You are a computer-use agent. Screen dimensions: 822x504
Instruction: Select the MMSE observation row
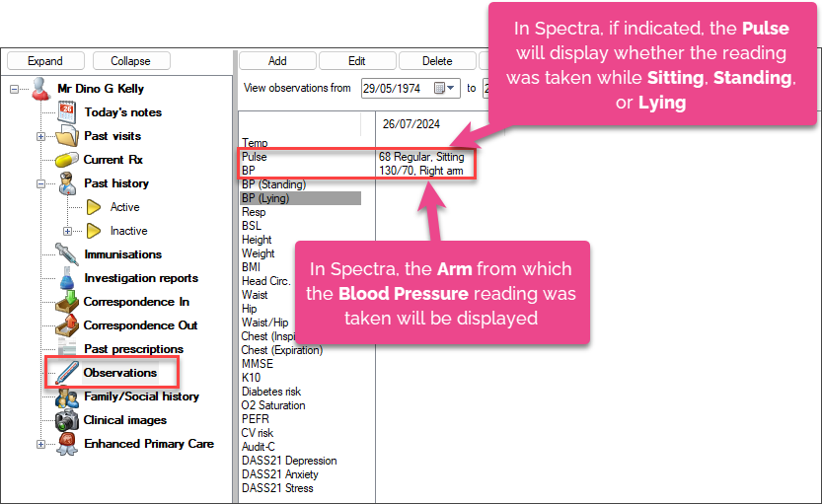point(258,364)
